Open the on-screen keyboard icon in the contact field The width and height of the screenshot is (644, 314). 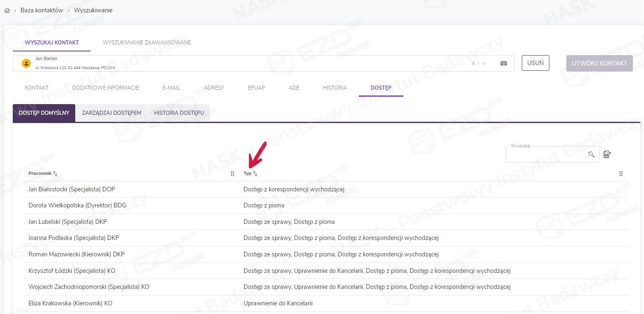point(503,63)
